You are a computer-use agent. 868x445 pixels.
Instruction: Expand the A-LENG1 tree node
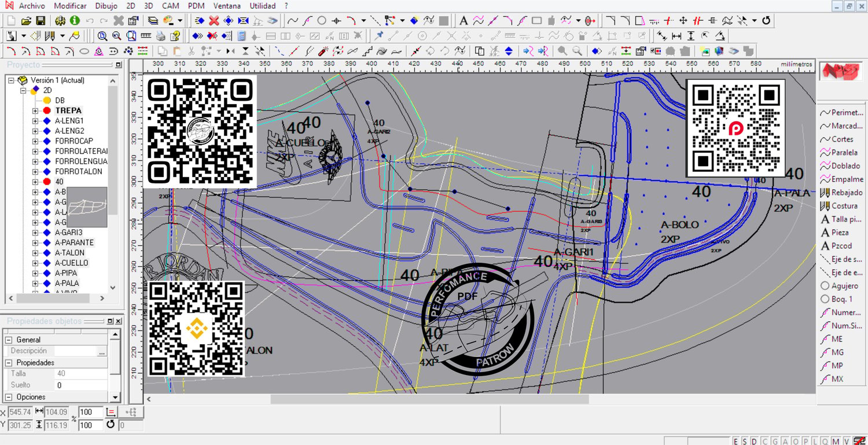(x=35, y=121)
